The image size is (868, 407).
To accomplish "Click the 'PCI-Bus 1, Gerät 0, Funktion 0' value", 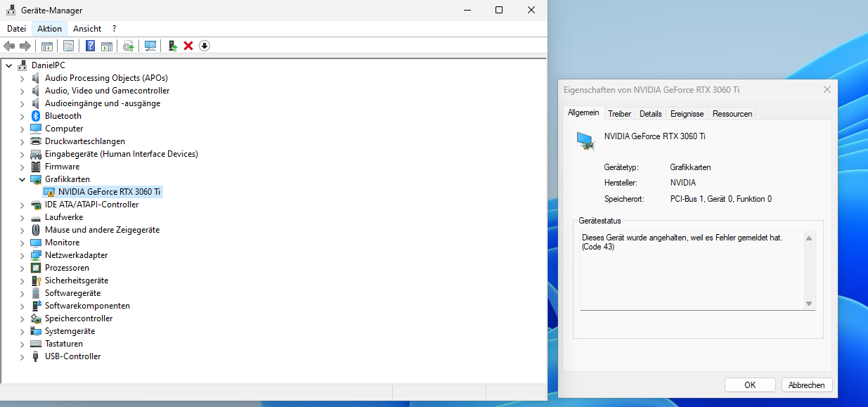I will tap(721, 199).
